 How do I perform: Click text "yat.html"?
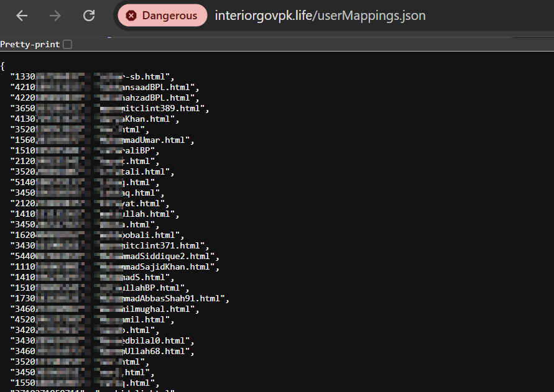coord(144,204)
